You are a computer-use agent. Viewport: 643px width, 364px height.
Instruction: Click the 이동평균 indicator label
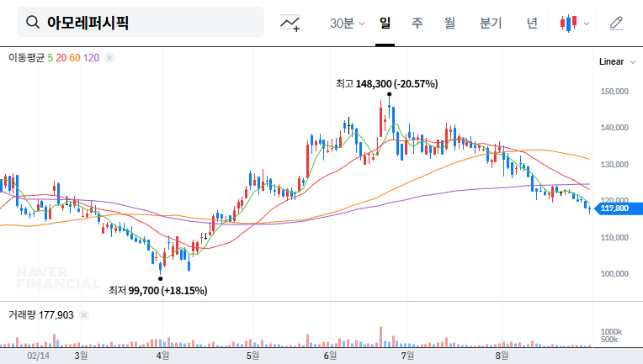pos(26,58)
